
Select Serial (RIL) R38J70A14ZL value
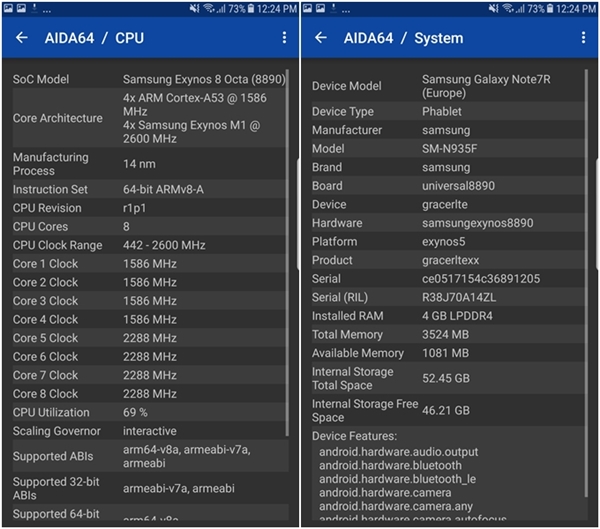[x=459, y=297]
